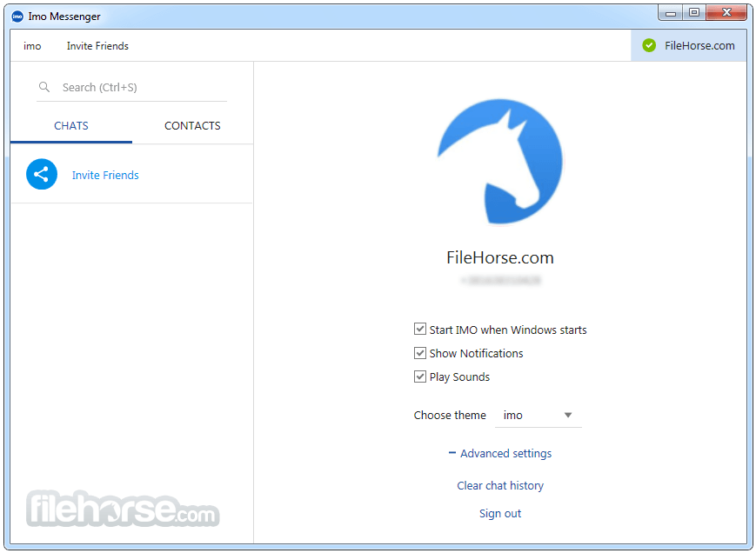This screenshot has height=553, width=756.
Task: Focus the Search (Ctrl+S) field
Action: click(131, 87)
